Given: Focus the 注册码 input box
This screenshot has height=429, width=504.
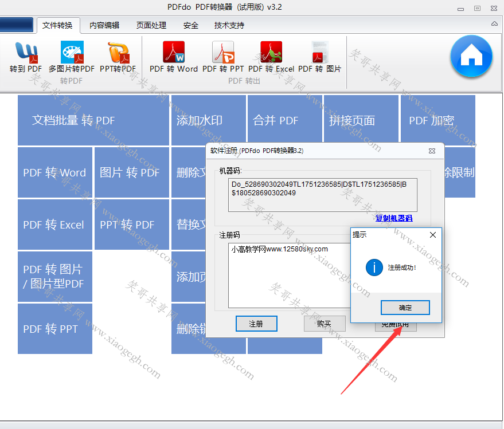Looking at the screenshot, I should click(x=290, y=275).
